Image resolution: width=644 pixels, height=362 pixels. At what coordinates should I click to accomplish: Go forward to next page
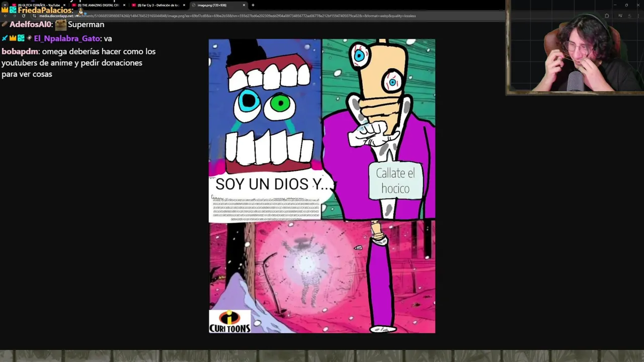14,16
